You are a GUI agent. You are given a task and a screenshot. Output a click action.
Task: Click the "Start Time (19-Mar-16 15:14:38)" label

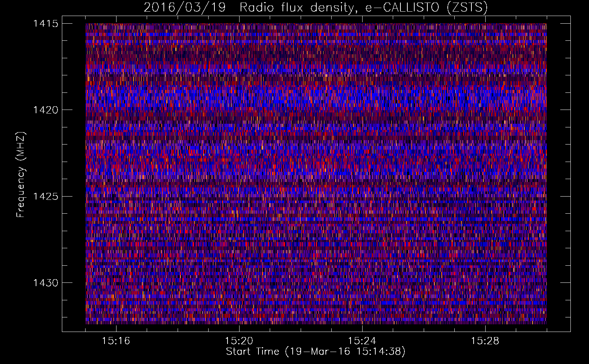pos(316,352)
